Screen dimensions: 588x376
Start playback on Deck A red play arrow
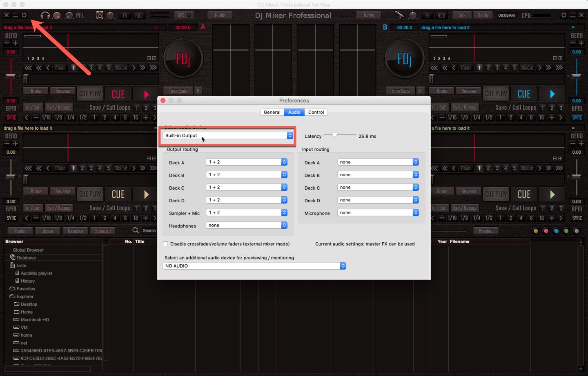[146, 94]
